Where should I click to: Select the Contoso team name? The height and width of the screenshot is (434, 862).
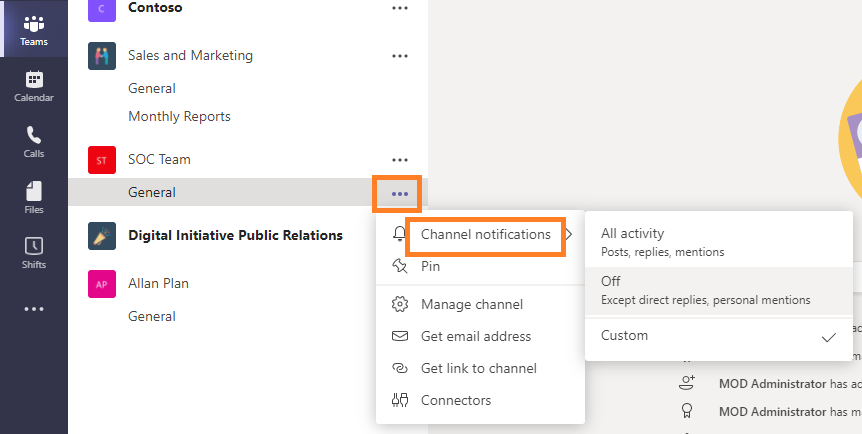[x=155, y=8]
